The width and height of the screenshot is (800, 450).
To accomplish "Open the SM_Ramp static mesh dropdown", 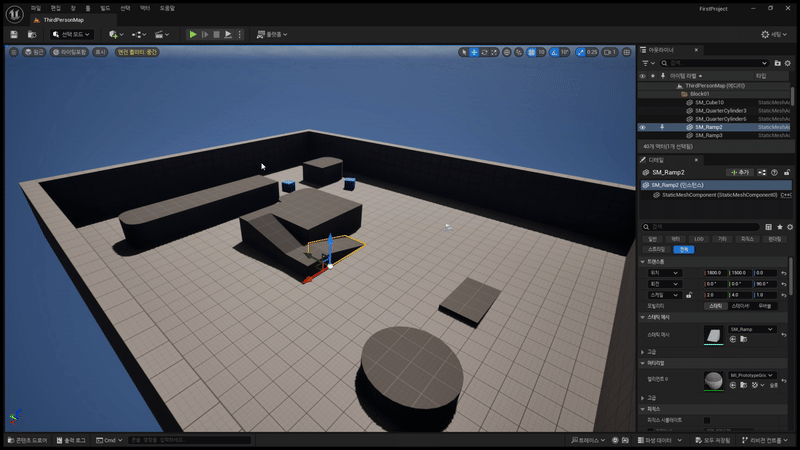I will click(752, 329).
